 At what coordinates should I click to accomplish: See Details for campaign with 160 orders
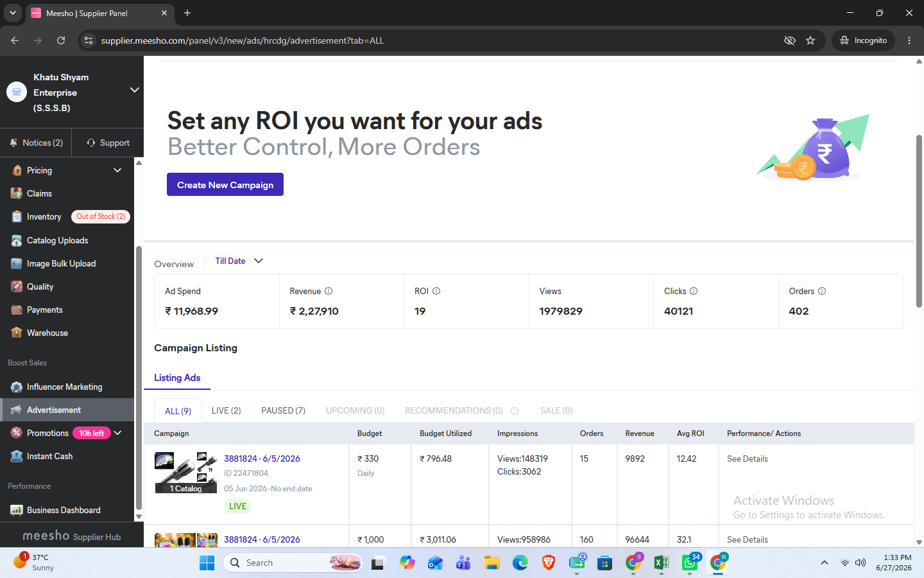click(x=748, y=539)
